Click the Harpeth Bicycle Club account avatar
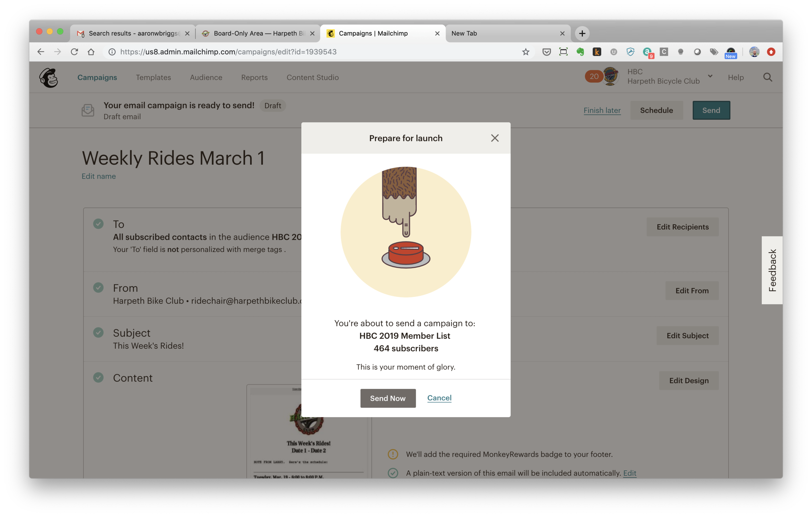812x517 pixels. point(611,77)
